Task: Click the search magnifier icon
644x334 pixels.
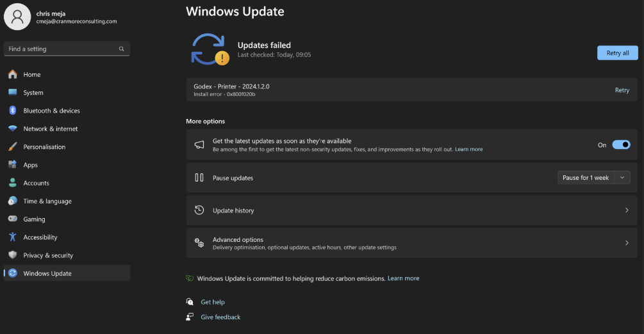Action: pyautogui.click(x=122, y=49)
